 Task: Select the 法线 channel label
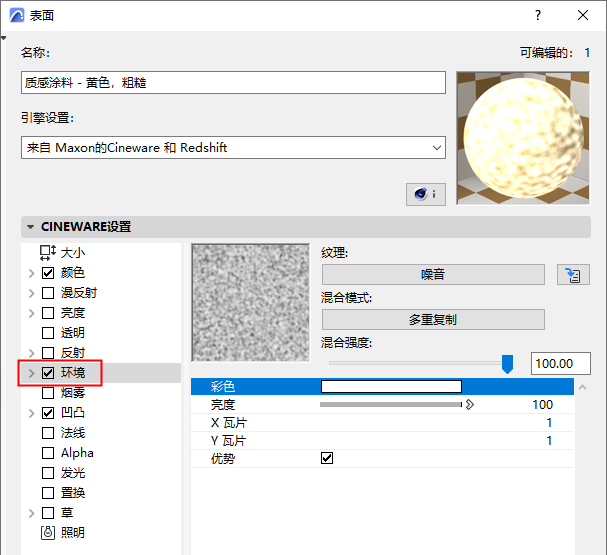[73, 433]
